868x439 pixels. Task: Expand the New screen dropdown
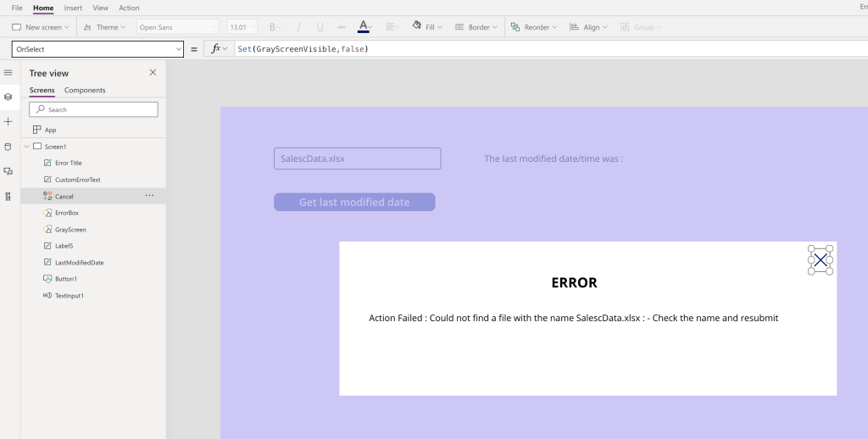(x=42, y=27)
